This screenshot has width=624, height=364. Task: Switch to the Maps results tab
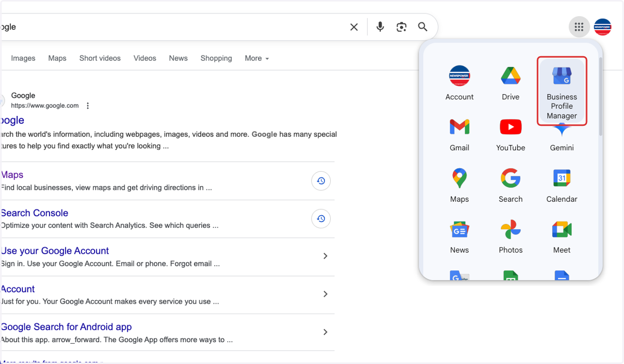(57, 58)
